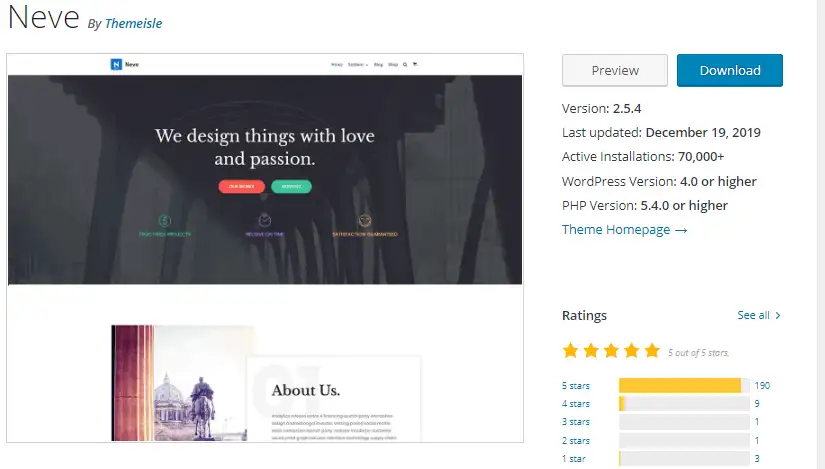Open the Sections dropdown in preview nav
The image size is (825, 469).
click(x=358, y=65)
